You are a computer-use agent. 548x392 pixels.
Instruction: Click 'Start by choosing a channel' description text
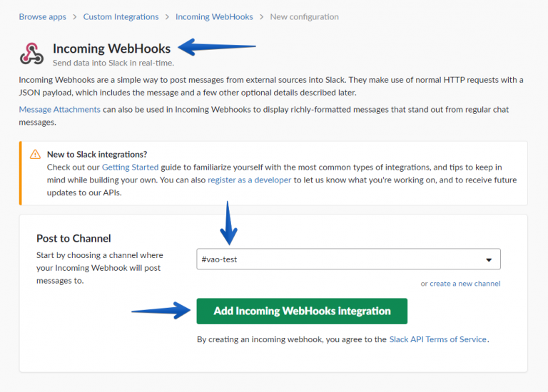(x=100, y=268)
